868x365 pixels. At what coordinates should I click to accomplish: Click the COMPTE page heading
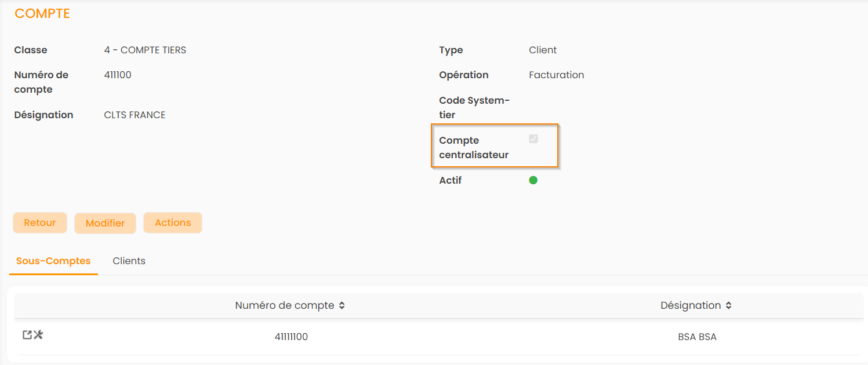[42, 14]
